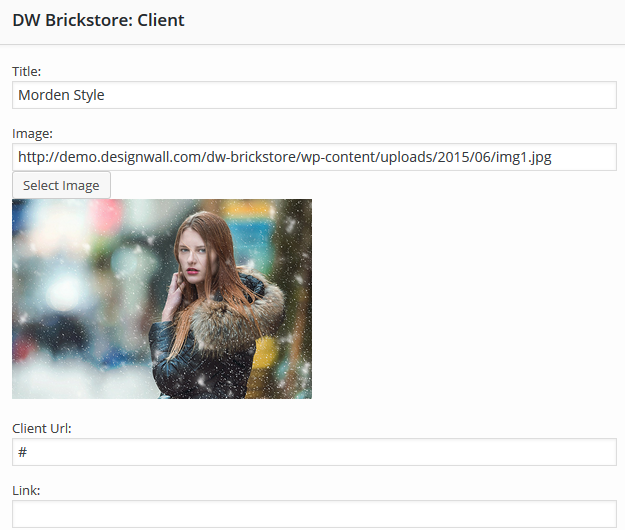Screen dimensions: 625x530
Task: Click the Client Url: label
Action: 42,428
